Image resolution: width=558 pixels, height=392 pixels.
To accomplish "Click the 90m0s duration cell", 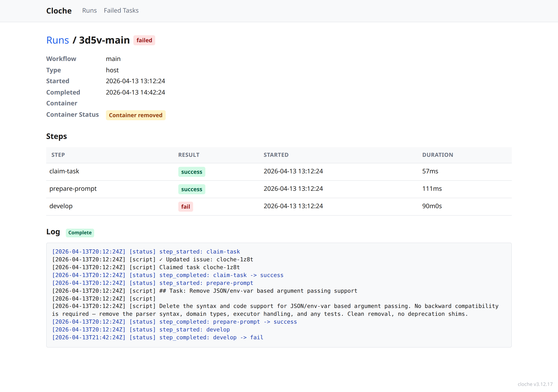I will tap(432, 206).
